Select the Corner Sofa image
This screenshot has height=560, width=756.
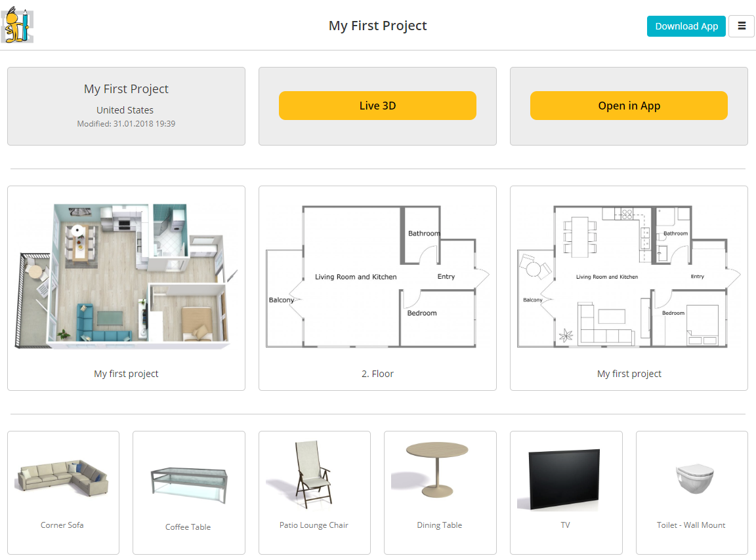tap(63, 477)
